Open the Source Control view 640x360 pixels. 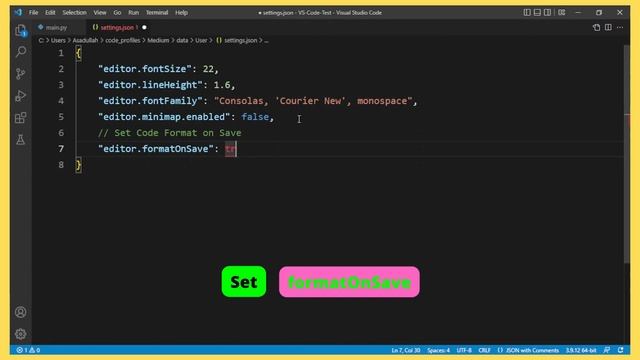[x=20, y=73]
